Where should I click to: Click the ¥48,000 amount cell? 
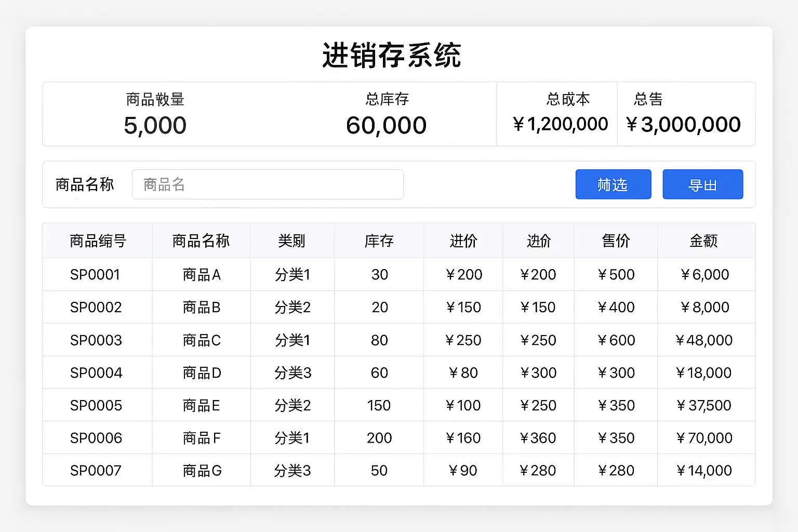[x=704, y=340]
